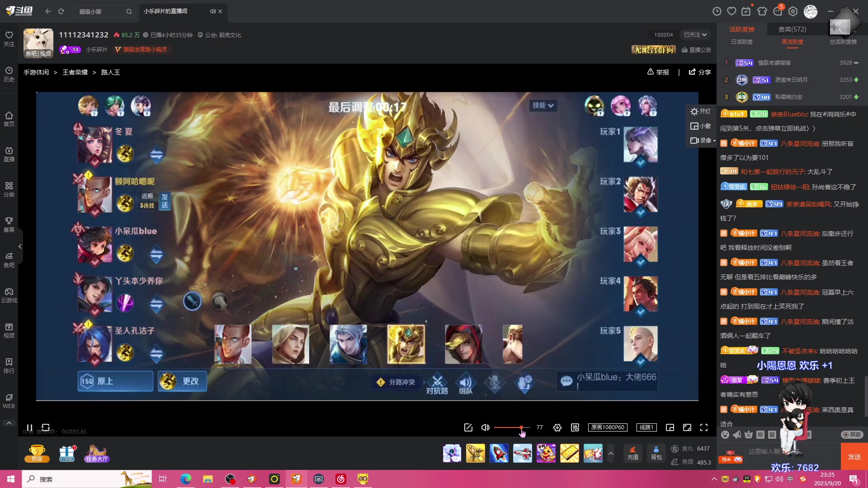The height and width of the screenshot is (488, 868).
Task: Open 鱼吧 forum in sidebar
Action: point(9,260)
